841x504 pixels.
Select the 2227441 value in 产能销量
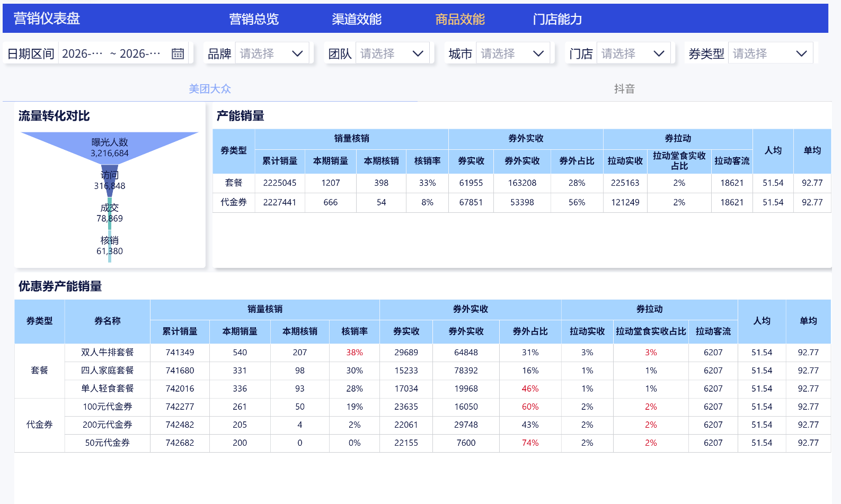280,202
